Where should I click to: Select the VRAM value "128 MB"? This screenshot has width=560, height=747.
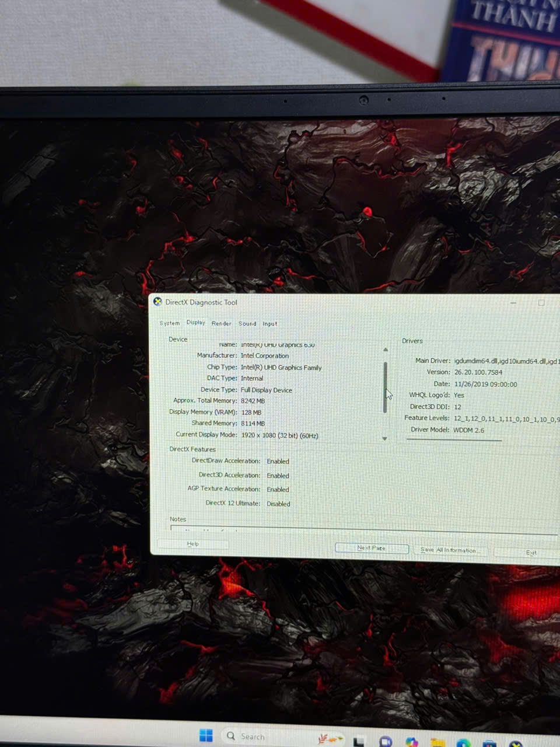click(251, 412)
